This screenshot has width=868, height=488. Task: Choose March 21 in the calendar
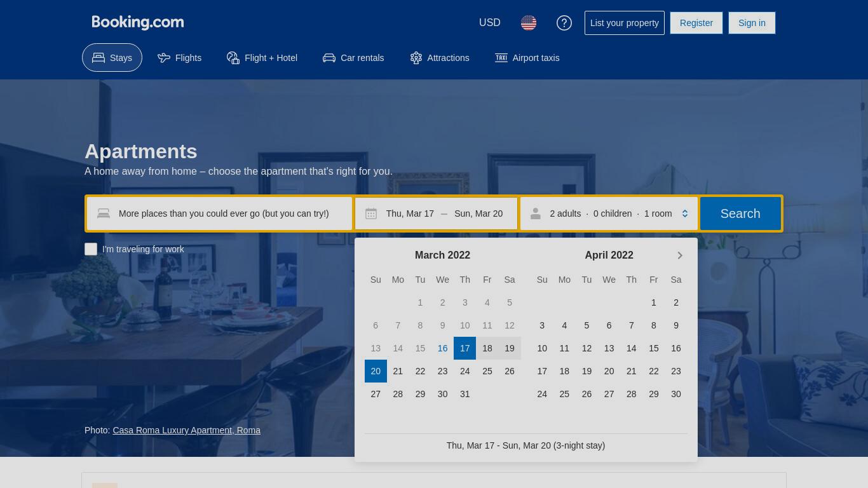click(398, 371)
